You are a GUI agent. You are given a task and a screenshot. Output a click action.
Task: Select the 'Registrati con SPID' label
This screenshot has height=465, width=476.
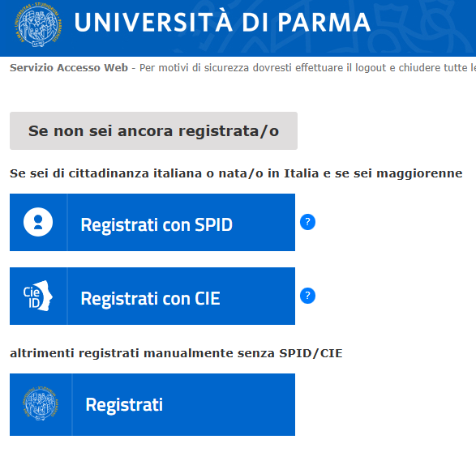(x=157, y=224)
